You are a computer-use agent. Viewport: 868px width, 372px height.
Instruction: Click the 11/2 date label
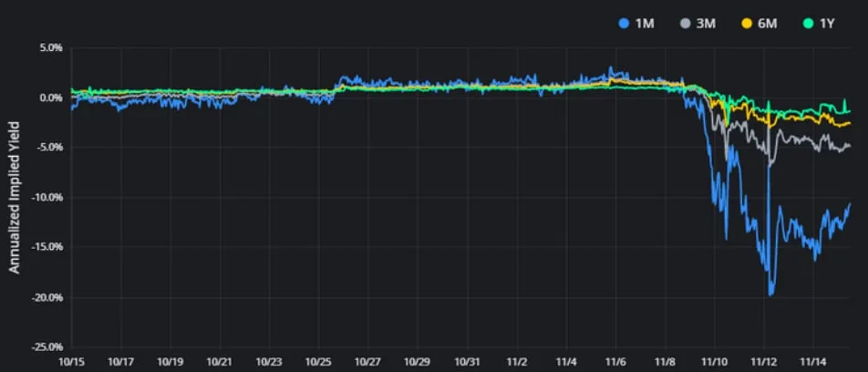pyautogui.click(x=516, y=363)
